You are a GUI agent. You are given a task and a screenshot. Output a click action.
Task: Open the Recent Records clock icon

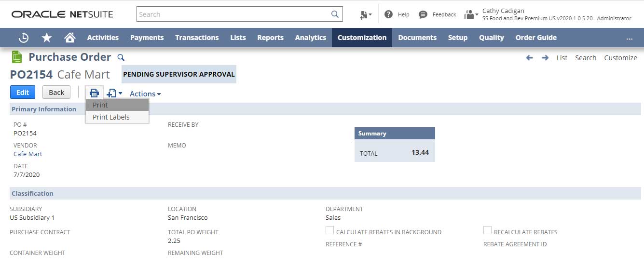pyautogui.click(x=23, y=38)
